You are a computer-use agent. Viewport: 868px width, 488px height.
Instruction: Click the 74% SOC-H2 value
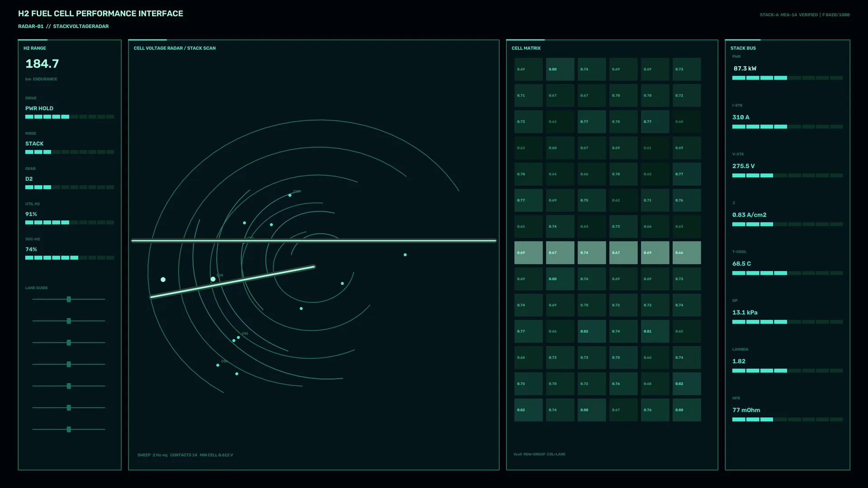pos(31,249)
